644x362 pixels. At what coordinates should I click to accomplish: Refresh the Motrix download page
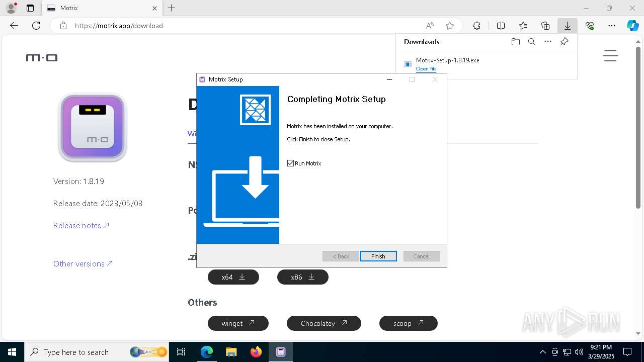pos(36,26)
